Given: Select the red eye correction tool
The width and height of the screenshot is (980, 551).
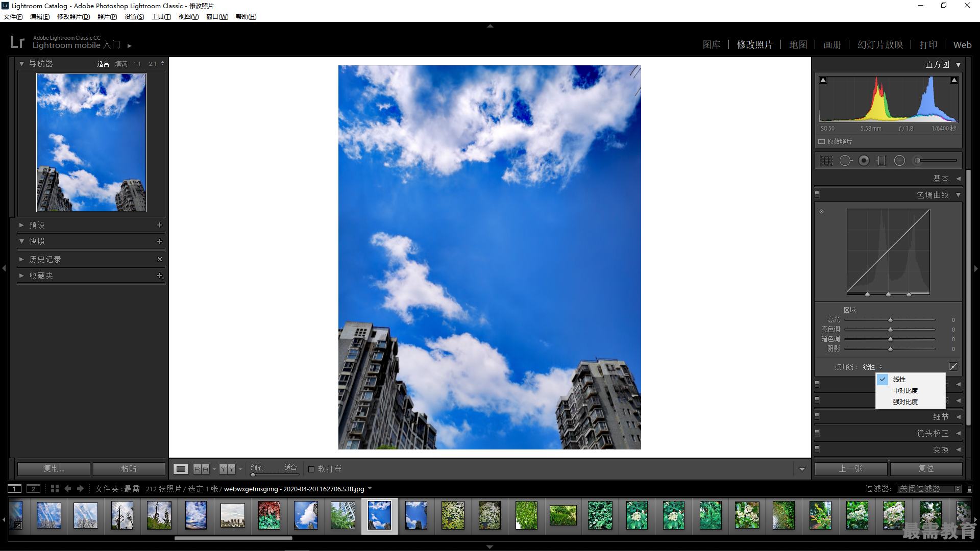Looking at the screenshot, I should coord(864,161).
